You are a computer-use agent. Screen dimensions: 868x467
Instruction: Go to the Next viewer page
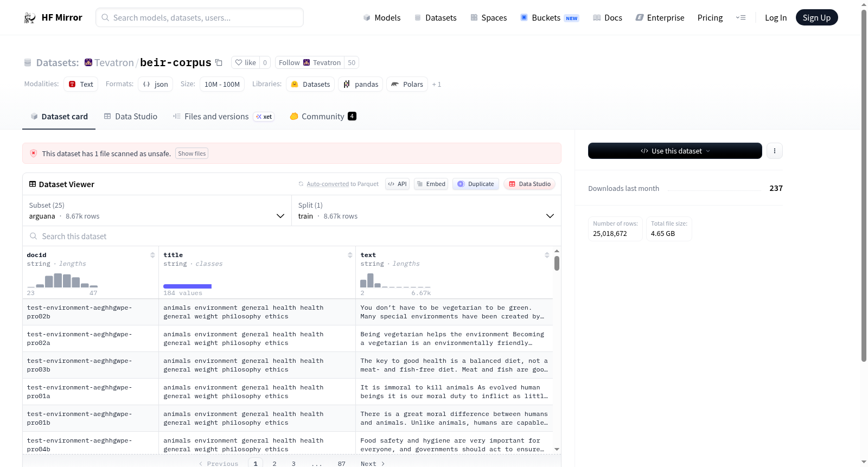click(373, 463)
